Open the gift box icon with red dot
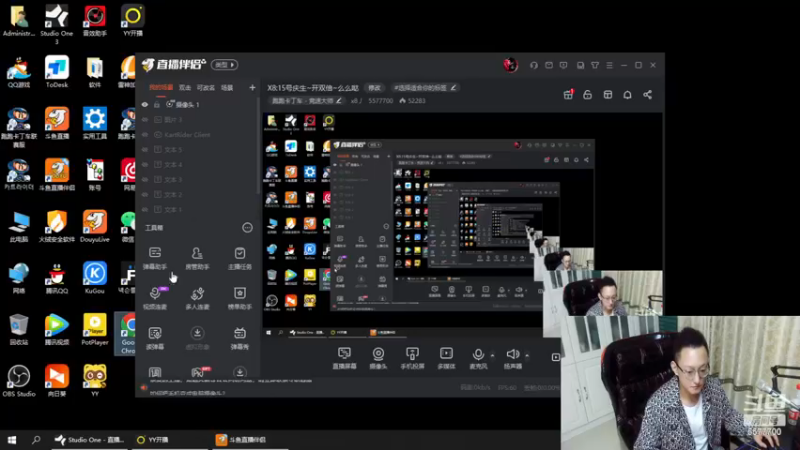800x450 pixels. tap(568, 95)
